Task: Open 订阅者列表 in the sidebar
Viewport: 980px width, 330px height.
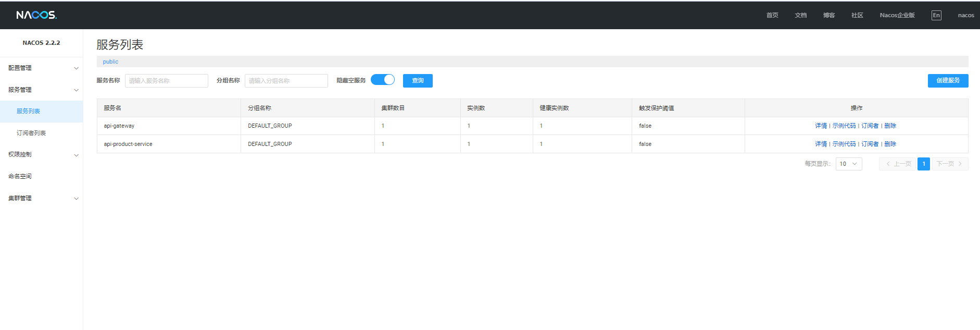Action: pos(31,133)
